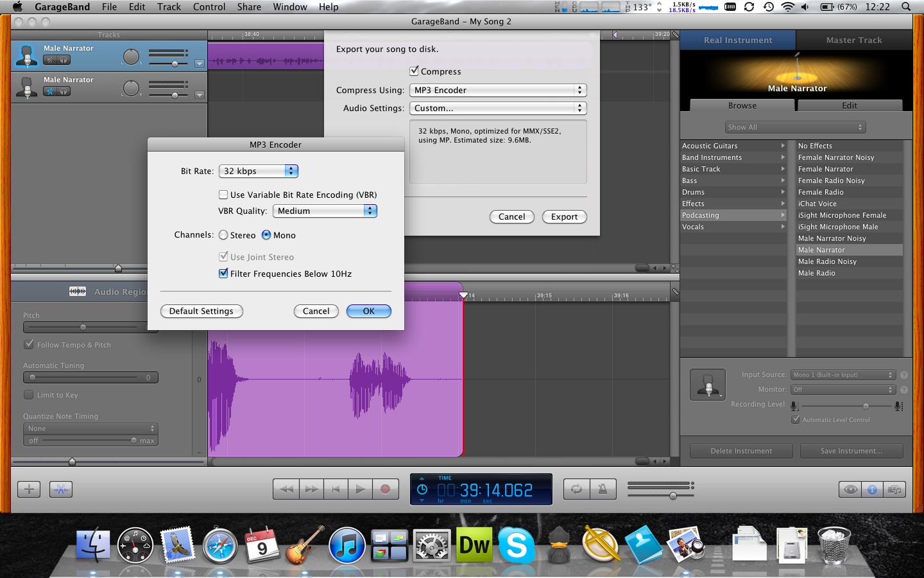The width and height of the screenshot is (924, 578).
Task: Open the Bit Rate dropdown
Action: pos(259,171)
